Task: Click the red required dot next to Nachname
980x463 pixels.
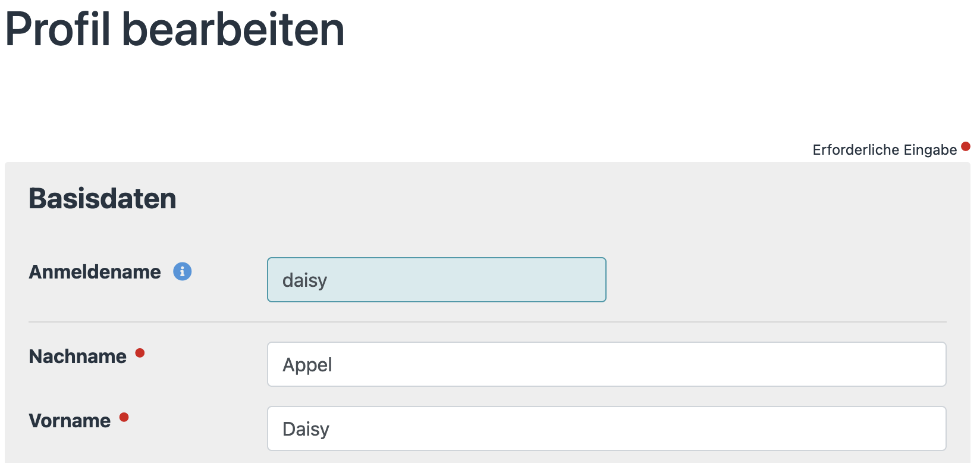Action: (x=140, y=353)
